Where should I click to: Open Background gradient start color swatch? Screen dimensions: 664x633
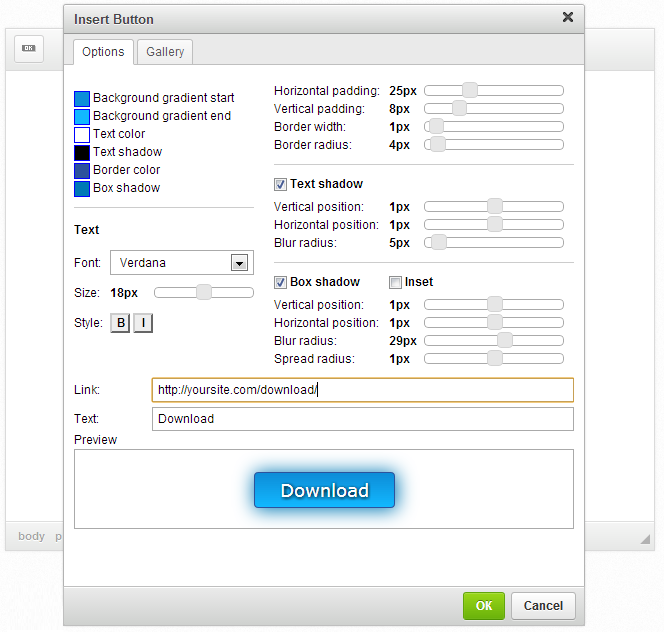(x=82, y=98)
